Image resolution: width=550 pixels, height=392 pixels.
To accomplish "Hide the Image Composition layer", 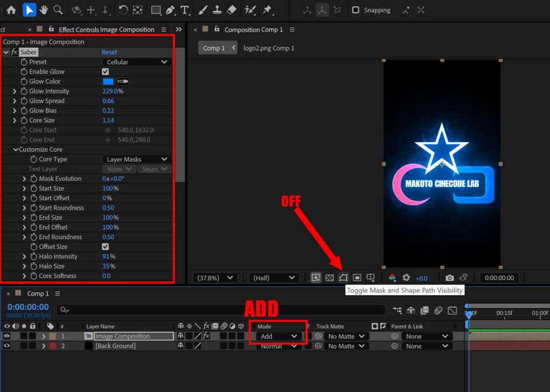I will [6, 336].
